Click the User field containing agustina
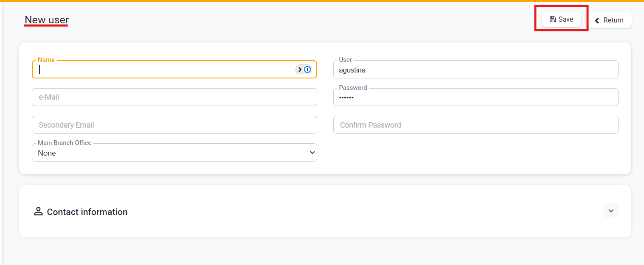Screen dimensions: 644x265 point(475,70)
